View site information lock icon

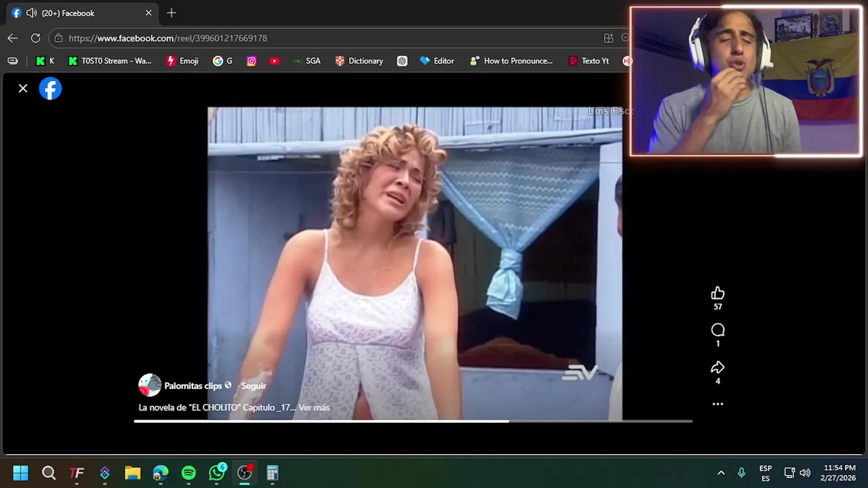[58, 38]
